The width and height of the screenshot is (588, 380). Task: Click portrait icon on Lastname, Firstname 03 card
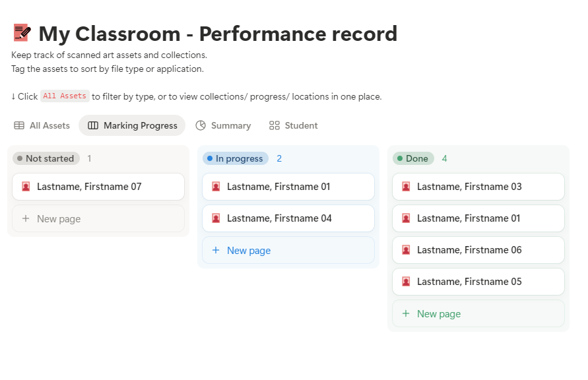(406, 187)
